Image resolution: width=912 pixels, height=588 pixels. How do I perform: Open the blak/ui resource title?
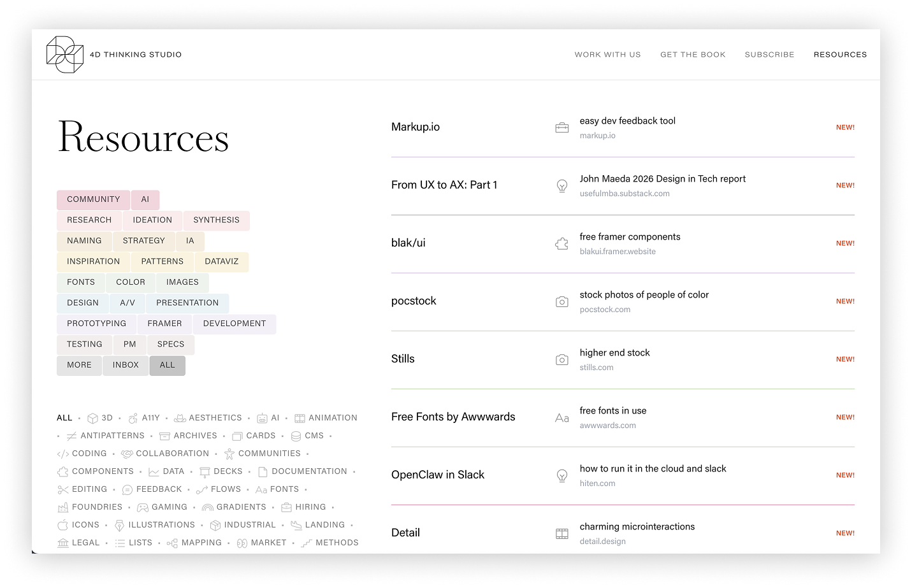click(409, 243)
